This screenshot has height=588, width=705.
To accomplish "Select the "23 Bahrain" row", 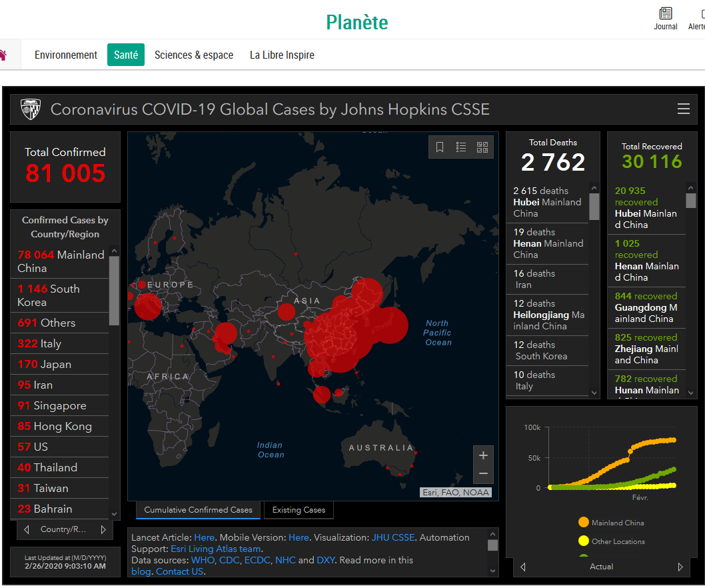I will click(x=60, y=509).
